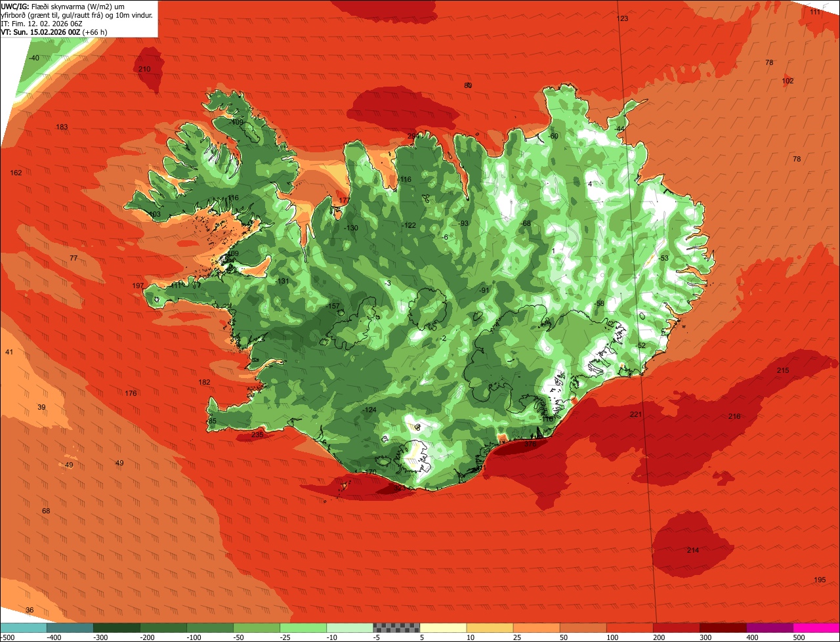Click the value '-53' near the east coast
The width and height of the screenshot is (840, 642).
point(663,259)
